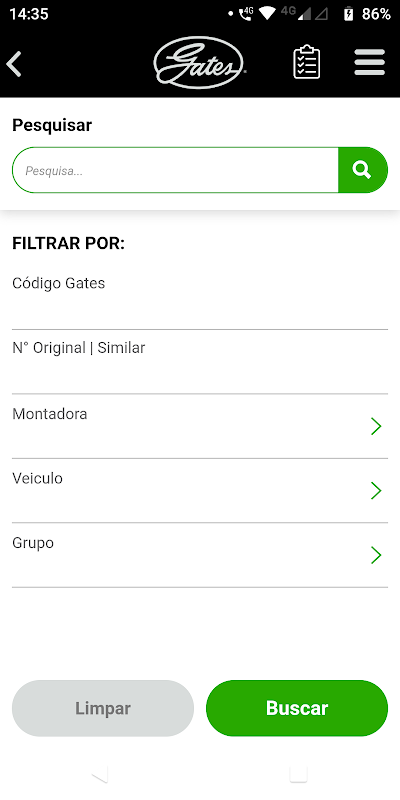Select the Veiculo filter row
400x800 pixels.
click(200, 490)
